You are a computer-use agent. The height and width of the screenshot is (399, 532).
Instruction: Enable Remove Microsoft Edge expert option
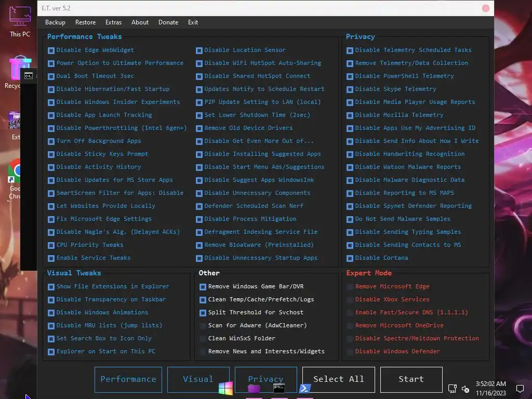click(x=350, y=287)
